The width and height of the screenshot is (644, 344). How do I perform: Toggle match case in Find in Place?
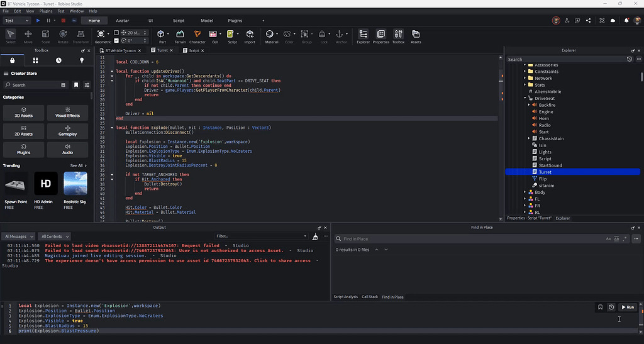pos(608,239)
